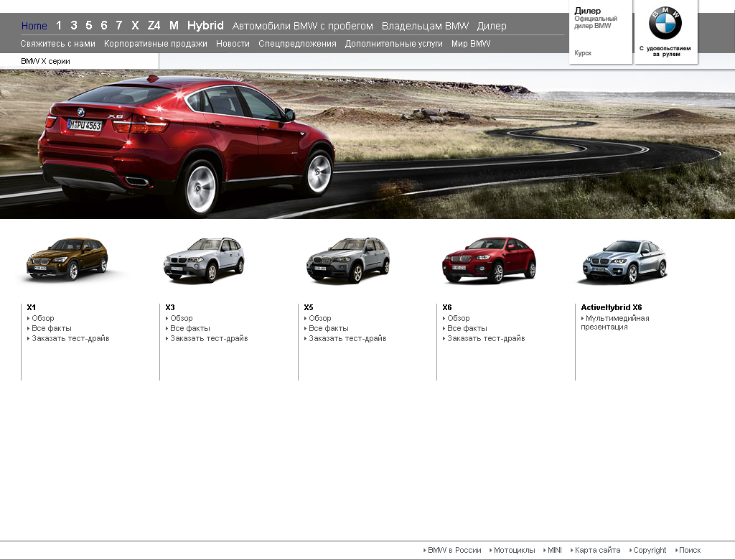Click the X3 model heading
Image resolution: width=735 pixels, height=560 pixels.
pos(170,307)
